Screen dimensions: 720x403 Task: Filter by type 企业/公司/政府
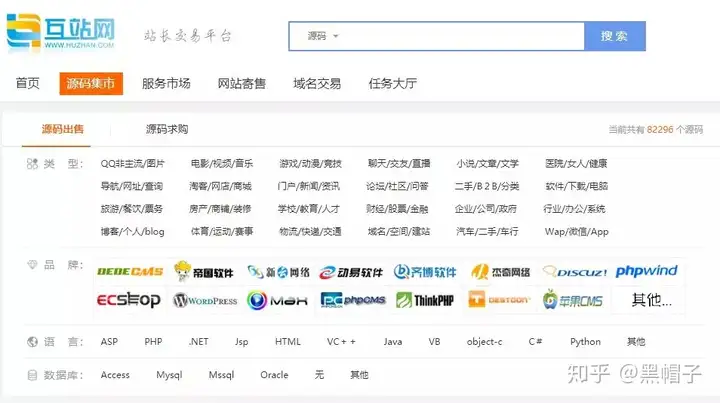[486, 209]
